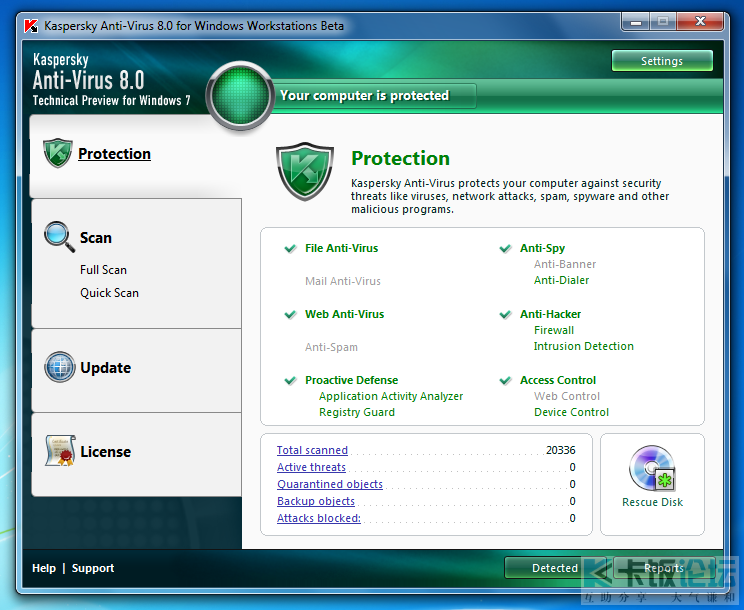Open the Support link
The width and height of the screenshot is (744, 610).
click(93, 568)
